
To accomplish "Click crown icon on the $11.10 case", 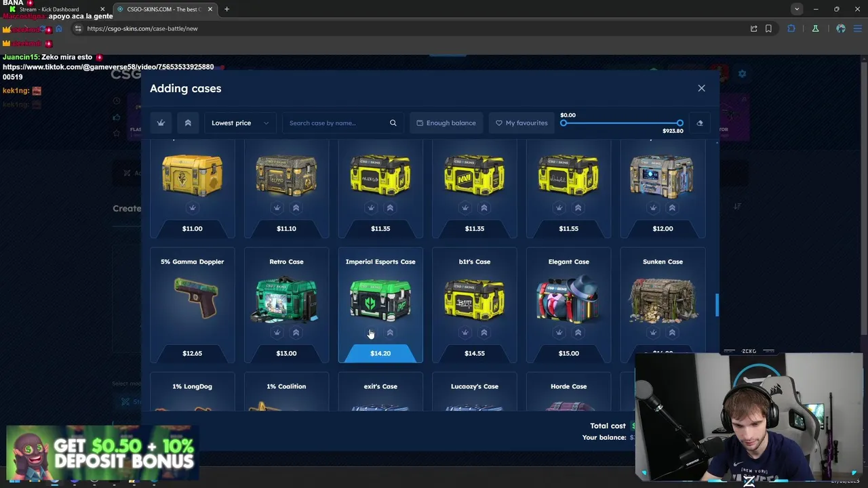I will point(277,208).
